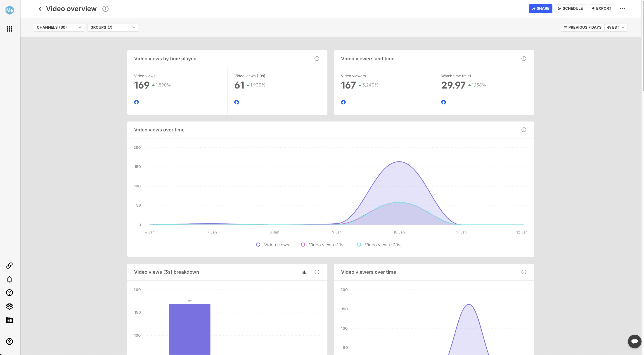Toggle Video views (30s) series in legend
Image resolution: width=644 pixels, height=355 pixels.
[x=379, y=245]
